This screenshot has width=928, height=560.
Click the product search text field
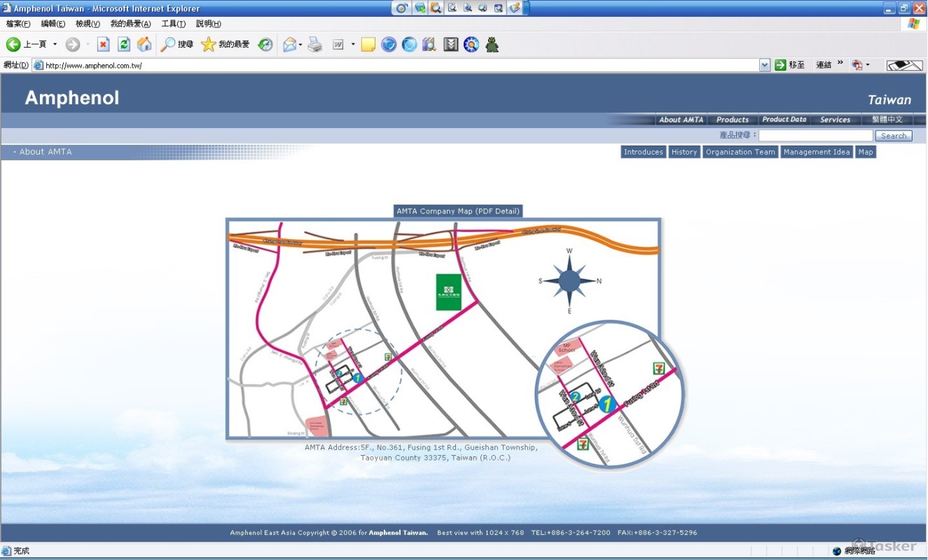pos(816,136)
